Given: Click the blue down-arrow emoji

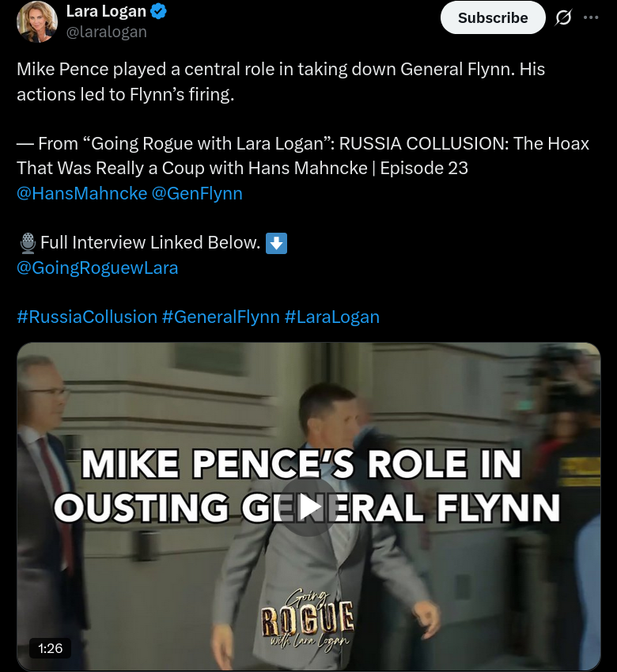Looking at the screenshot, I should pos(276,243).
